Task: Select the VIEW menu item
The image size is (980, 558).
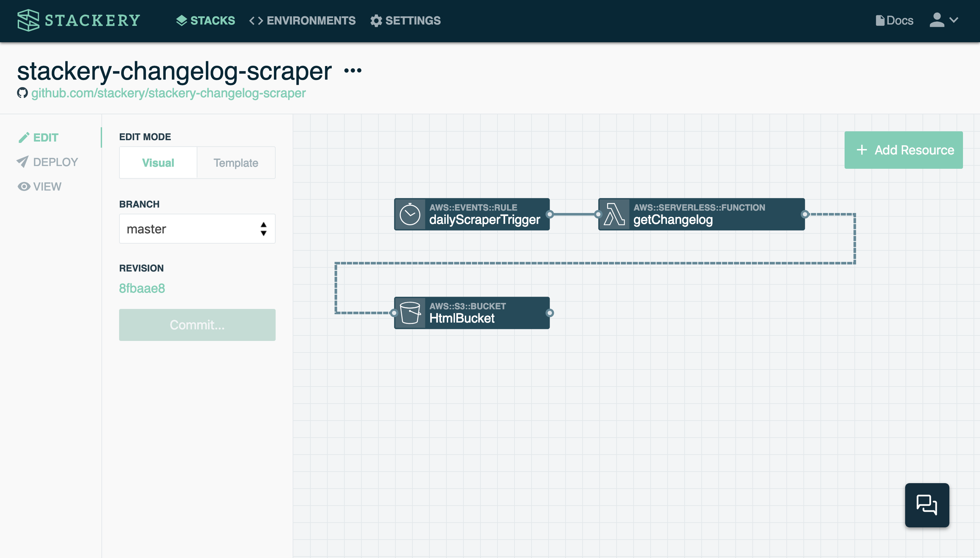Action: click(x=47, y=186)
